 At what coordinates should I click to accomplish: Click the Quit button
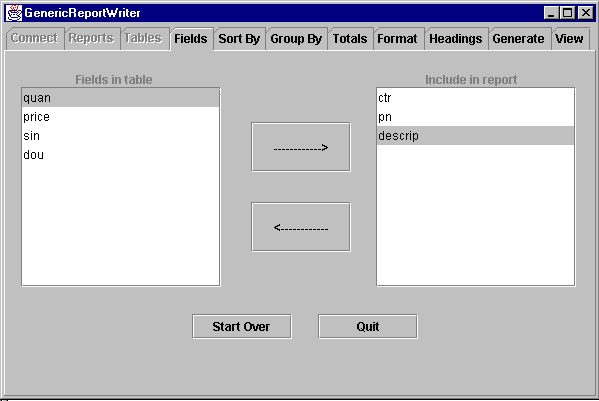(x=368, y=327)
